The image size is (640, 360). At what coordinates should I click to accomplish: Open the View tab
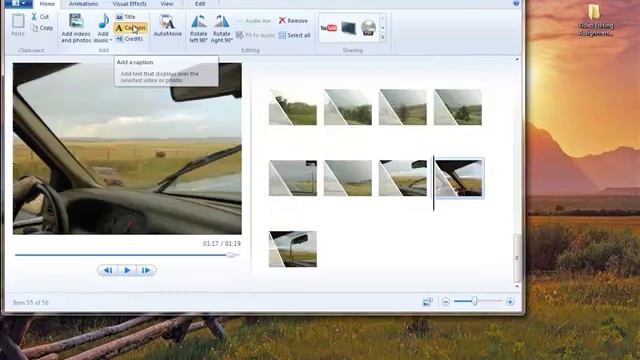pyautogui.click(x=167, y=4)
